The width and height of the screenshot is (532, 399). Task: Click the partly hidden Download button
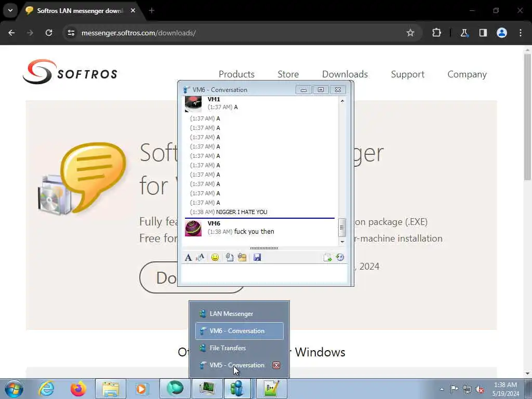pos(158,277)
